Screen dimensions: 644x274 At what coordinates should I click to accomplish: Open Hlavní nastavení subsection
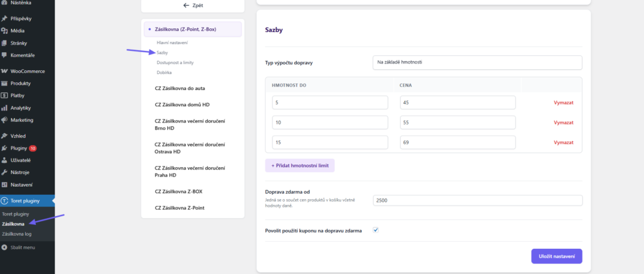172,43
